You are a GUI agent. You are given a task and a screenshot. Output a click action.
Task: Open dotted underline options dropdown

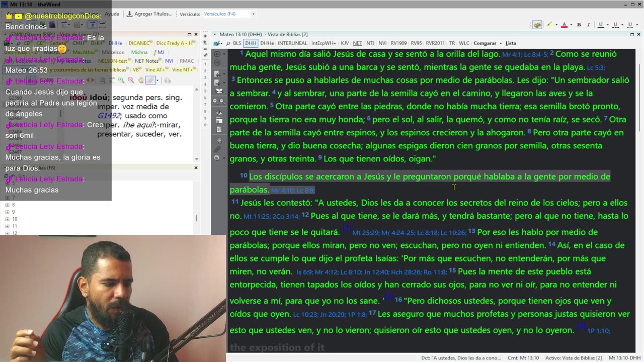(x=637, y=25)
